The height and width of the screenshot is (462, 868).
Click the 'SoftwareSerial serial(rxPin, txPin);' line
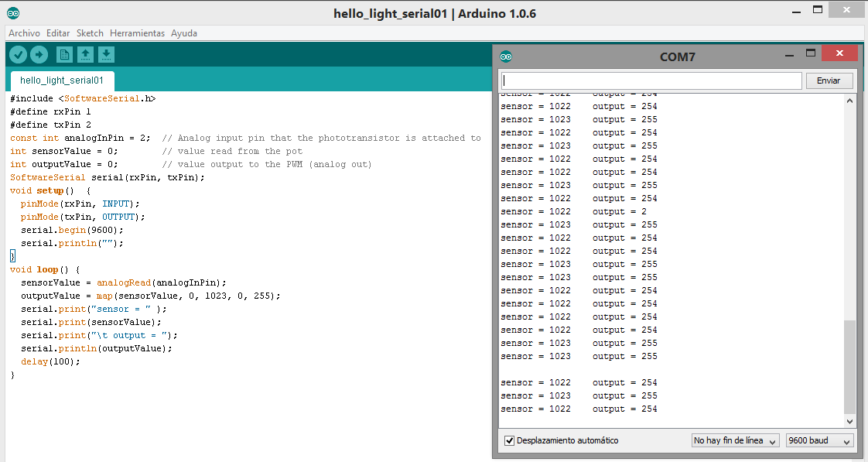click(108, 178)
